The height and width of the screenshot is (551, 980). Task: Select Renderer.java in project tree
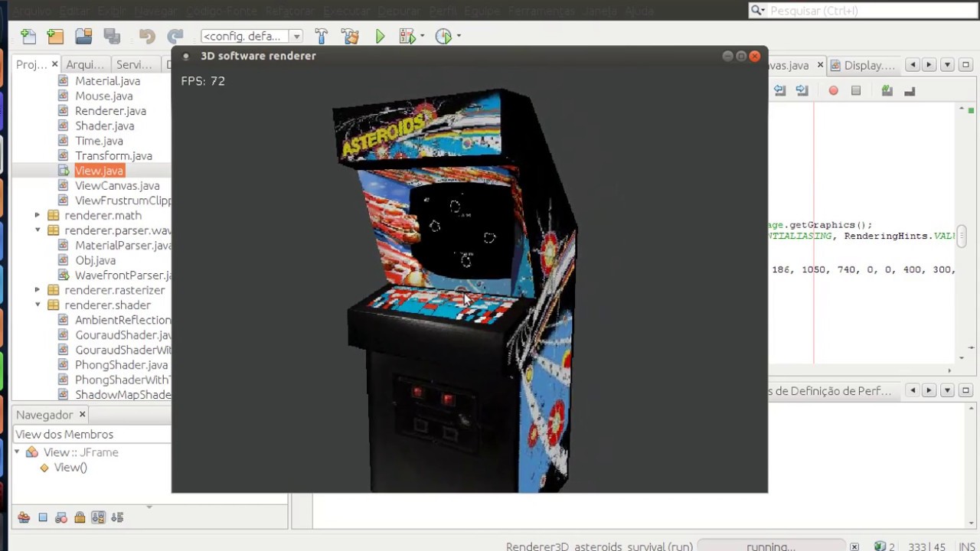(x=110, y=111)
